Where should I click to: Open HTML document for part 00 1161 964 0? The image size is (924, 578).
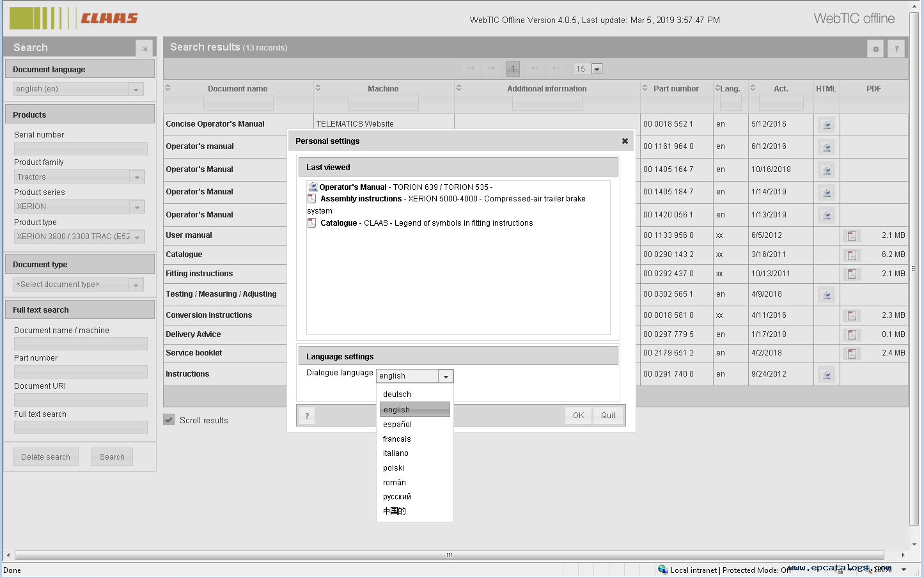pos(826,147)
